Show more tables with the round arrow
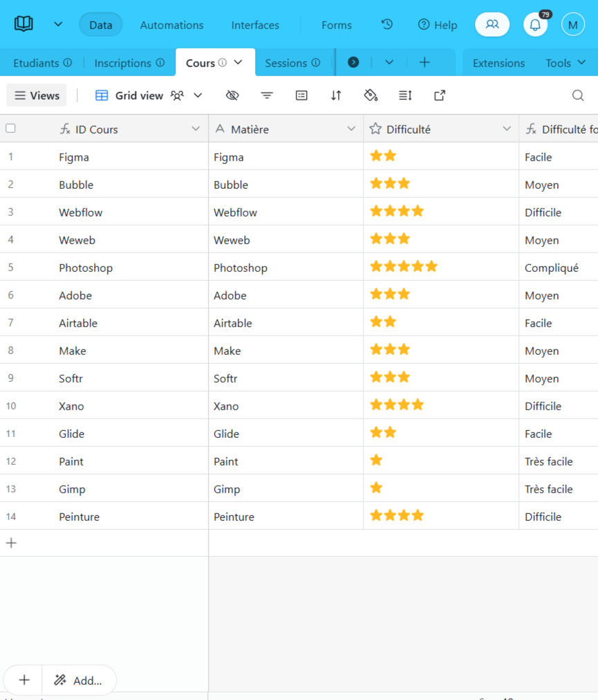 [353, 62]
